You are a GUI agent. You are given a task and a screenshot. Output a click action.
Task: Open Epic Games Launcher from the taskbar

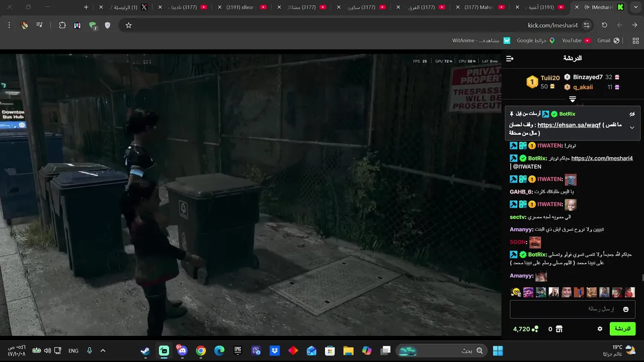pyautogui.click(x=238, y=350)
